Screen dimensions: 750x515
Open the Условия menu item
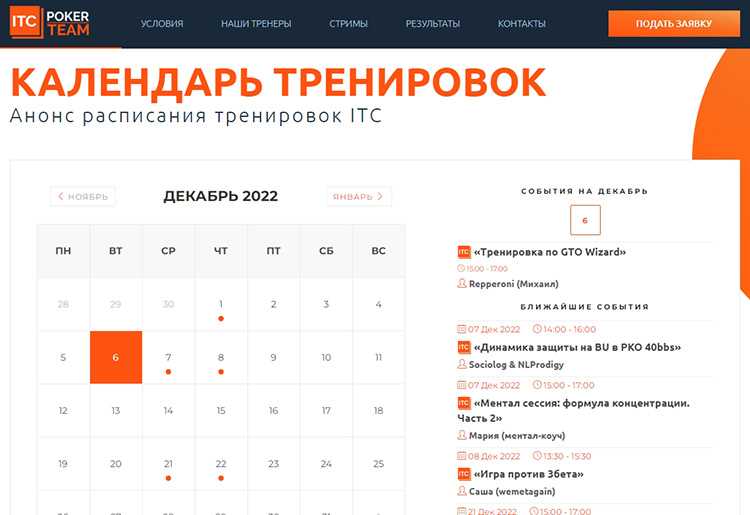162,23
